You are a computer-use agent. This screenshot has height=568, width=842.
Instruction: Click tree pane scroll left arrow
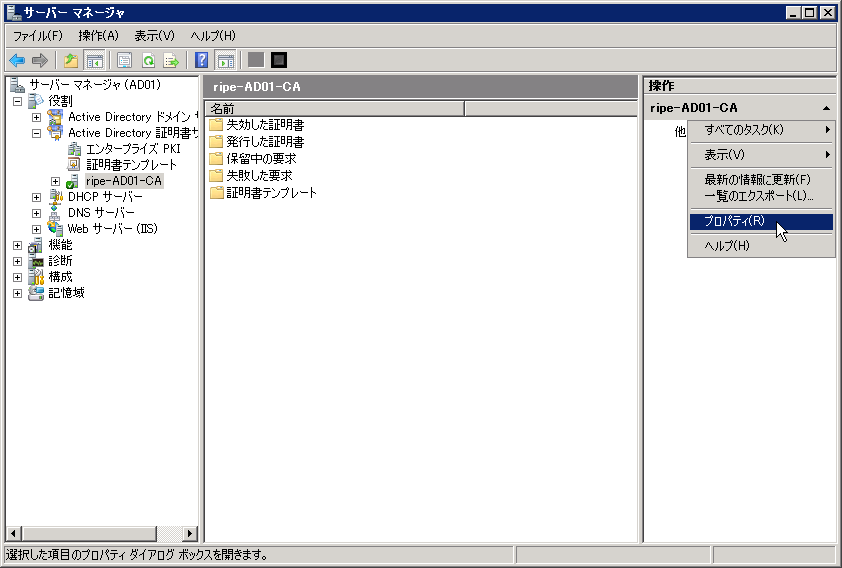[x=13, y=534]
